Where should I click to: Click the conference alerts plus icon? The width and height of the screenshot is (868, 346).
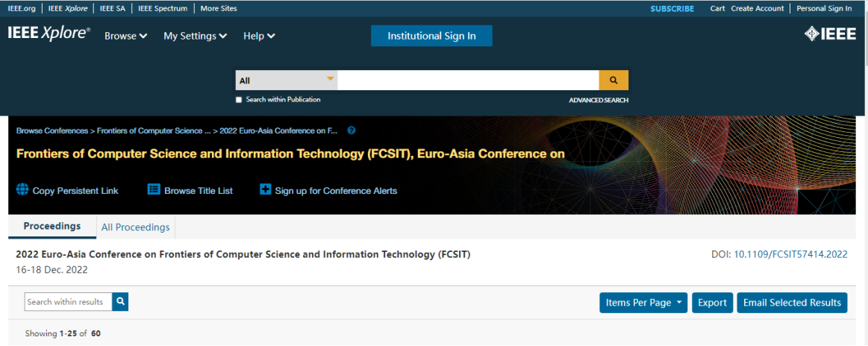click(266, 189)
